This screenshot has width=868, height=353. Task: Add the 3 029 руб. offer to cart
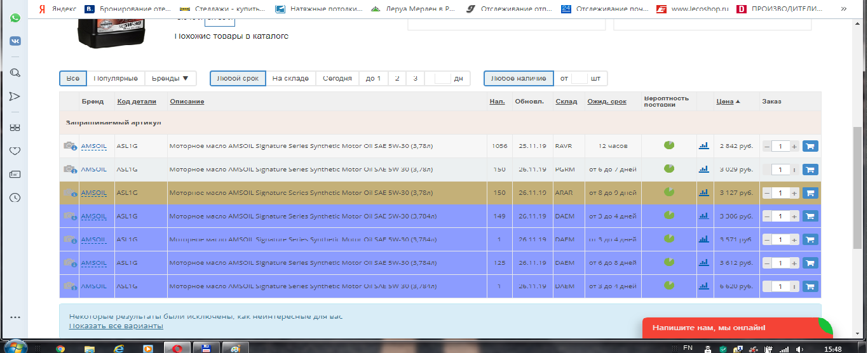[810, 170]
